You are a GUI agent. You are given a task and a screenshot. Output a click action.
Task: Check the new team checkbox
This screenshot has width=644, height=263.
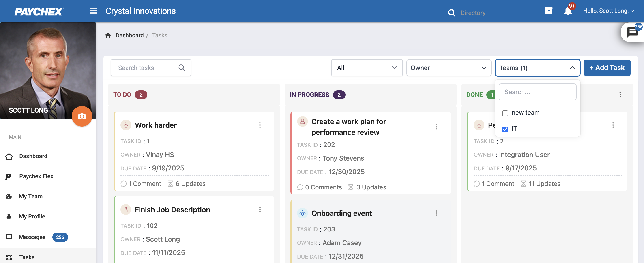(x=505, y=113)
